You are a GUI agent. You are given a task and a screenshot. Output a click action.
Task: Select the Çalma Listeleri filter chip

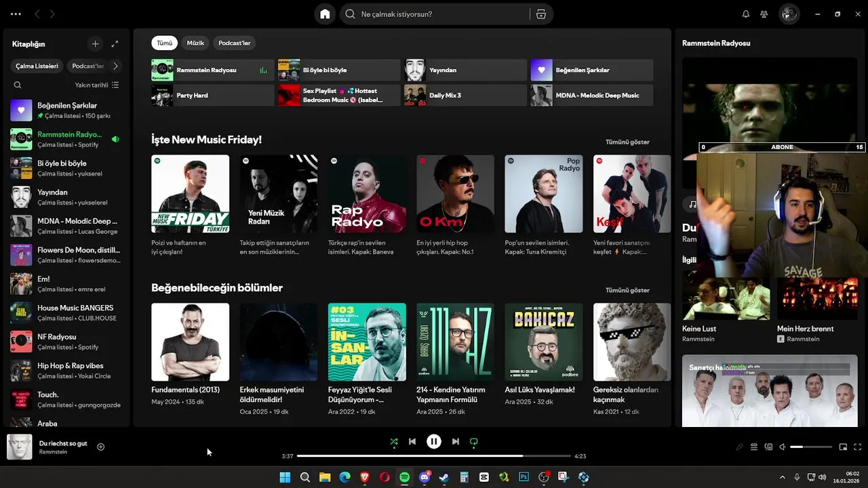[x=37, y=66]
